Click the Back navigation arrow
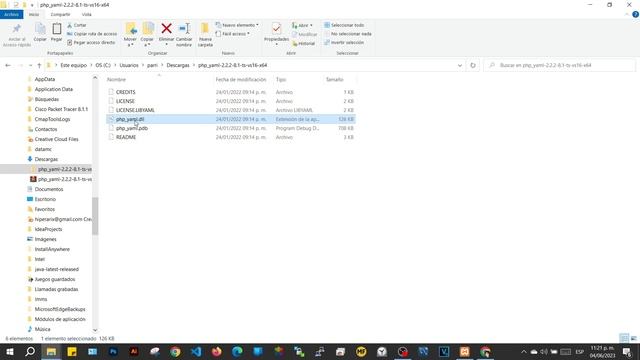This screenshot has height=360, width=640. coord(8,65)
